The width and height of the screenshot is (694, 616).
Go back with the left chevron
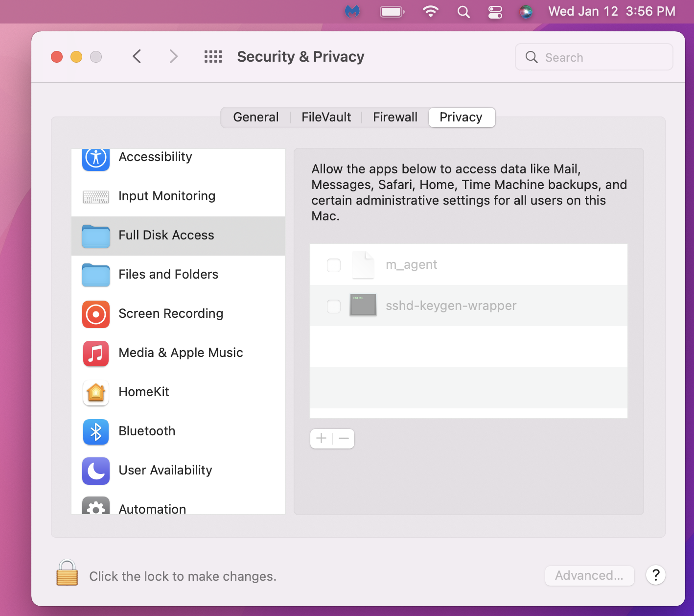137,57
